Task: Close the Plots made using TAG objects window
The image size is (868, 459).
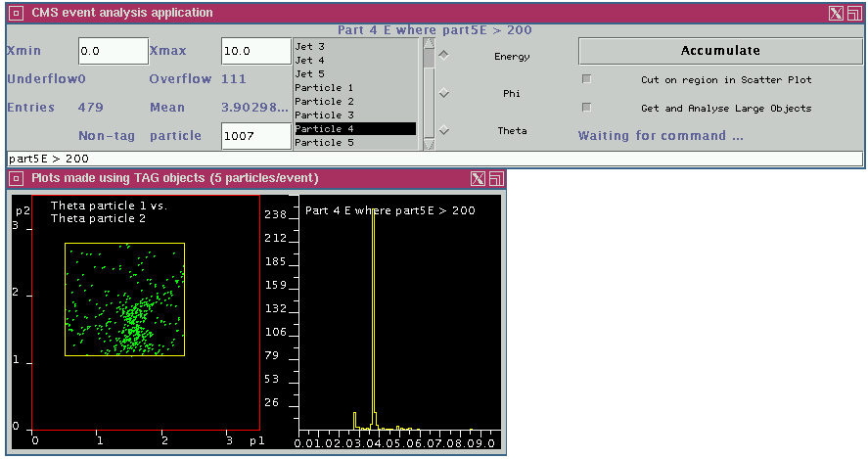Action: pos(478,178)
